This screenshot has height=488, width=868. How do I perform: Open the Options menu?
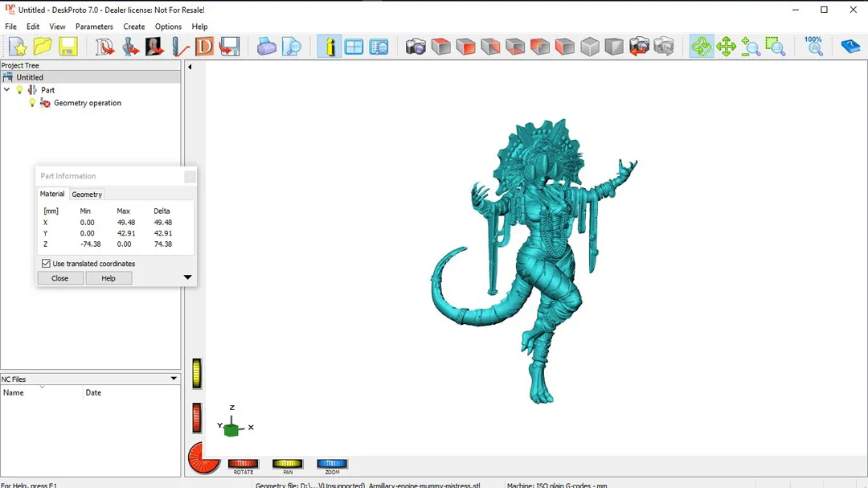pos(168,27)
